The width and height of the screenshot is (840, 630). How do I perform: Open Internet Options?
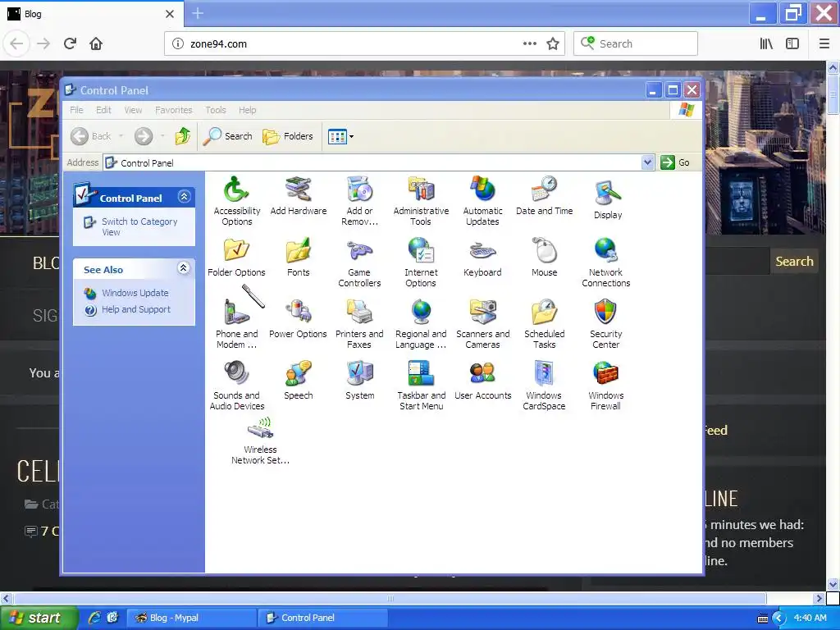click(x=421, y=262)
